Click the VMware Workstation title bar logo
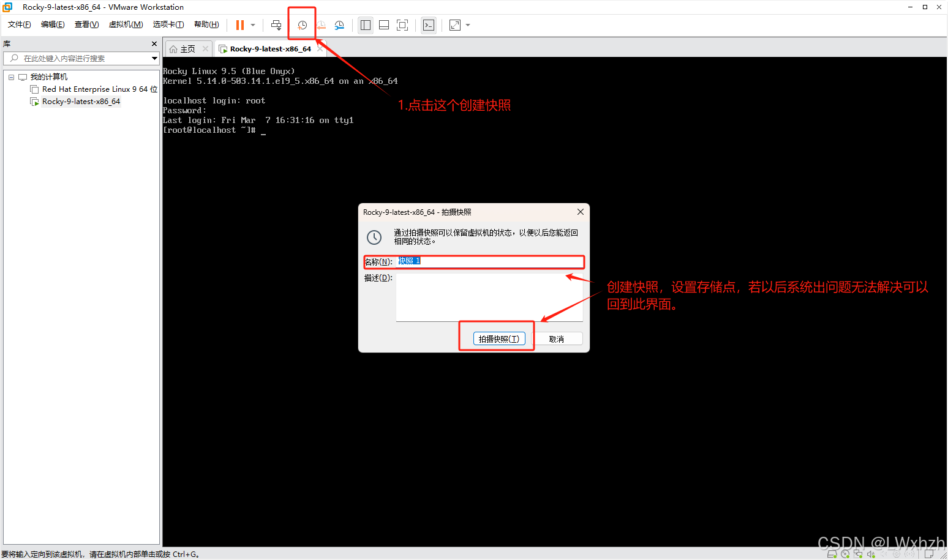This screenshot has width=948, height=560. [x=7, y=7]
